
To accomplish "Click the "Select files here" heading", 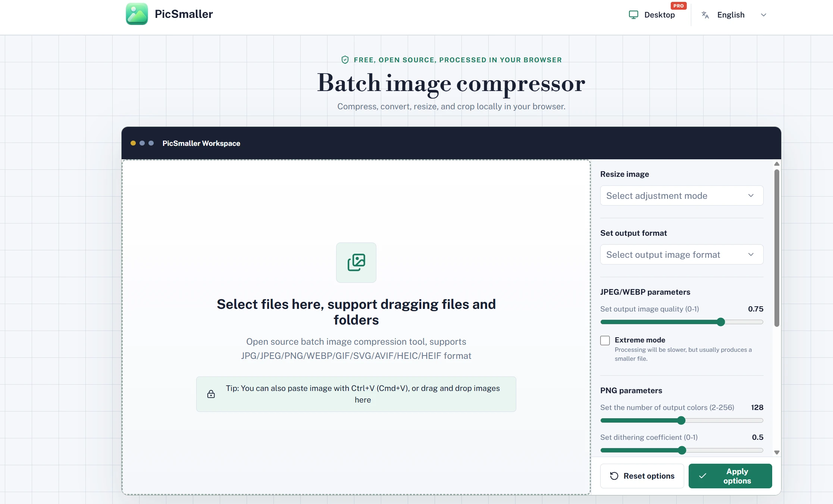I will click(356, 312).
